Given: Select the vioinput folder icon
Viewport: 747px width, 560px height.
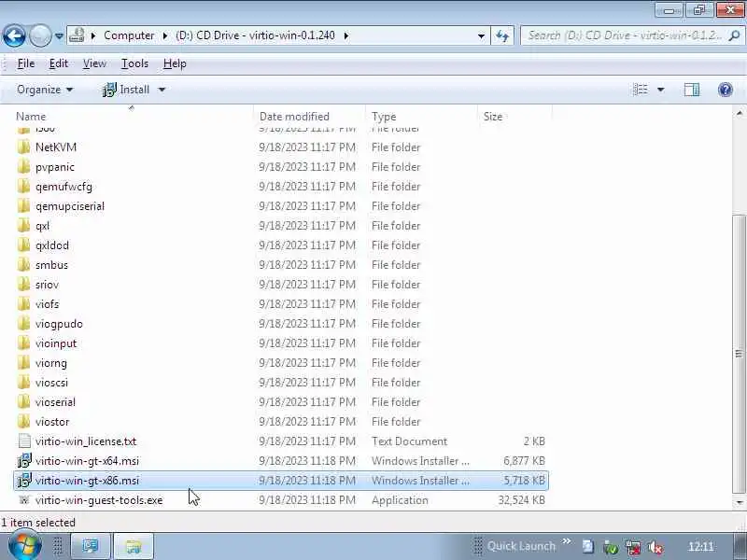Looking at the screenshot, I should pos(24,343).
